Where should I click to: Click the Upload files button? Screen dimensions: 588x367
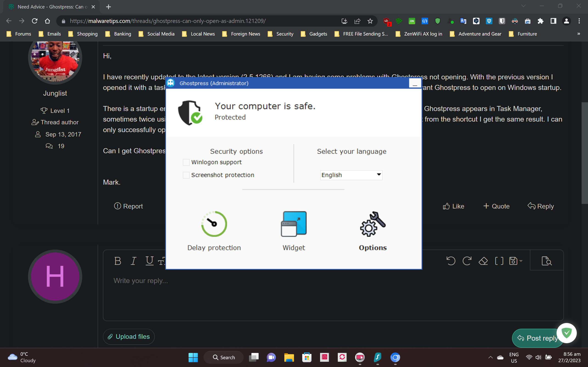point(129,337)
